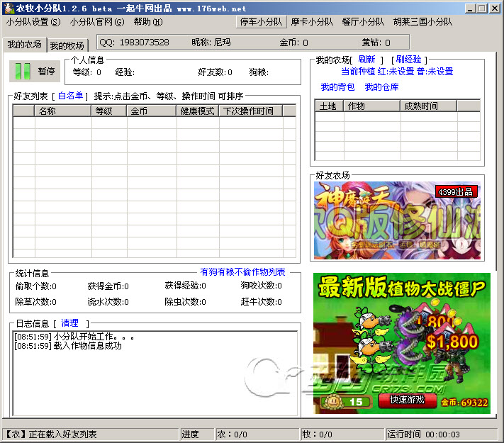Click the 刷经验 link
The image size is (504, 443).
point(408,60)
